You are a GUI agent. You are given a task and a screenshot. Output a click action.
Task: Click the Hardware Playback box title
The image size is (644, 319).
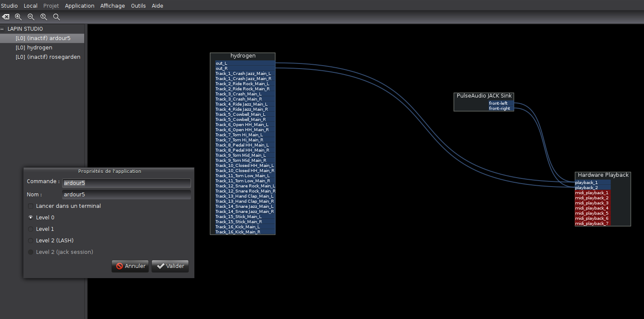pos(603,175)
